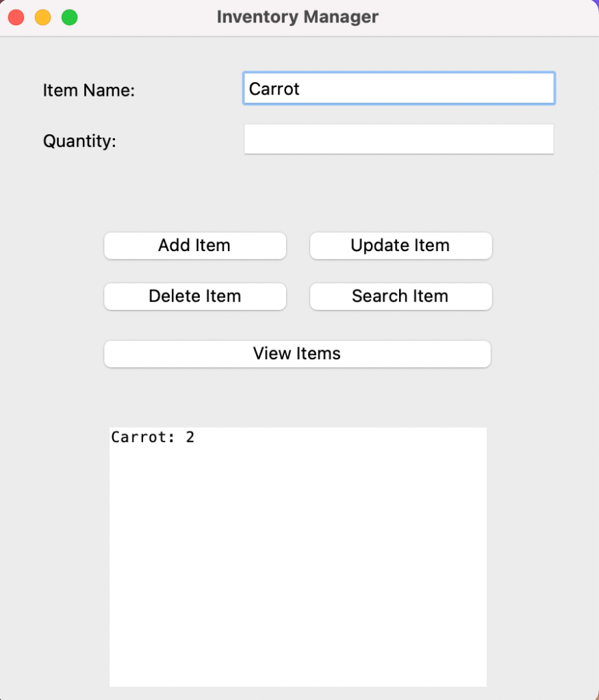Minimize window using the yellow button
This screenshot has height=700, width=599.
click(42, 17)
